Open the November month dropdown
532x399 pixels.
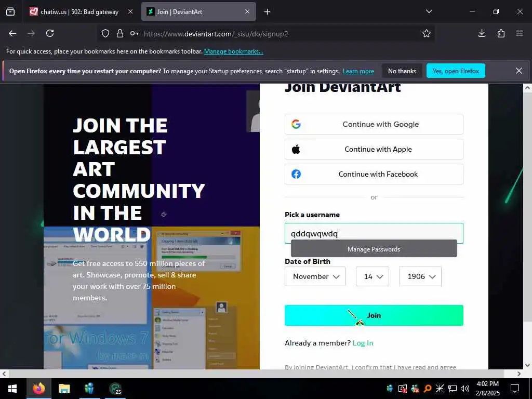(x=315, y=276)
